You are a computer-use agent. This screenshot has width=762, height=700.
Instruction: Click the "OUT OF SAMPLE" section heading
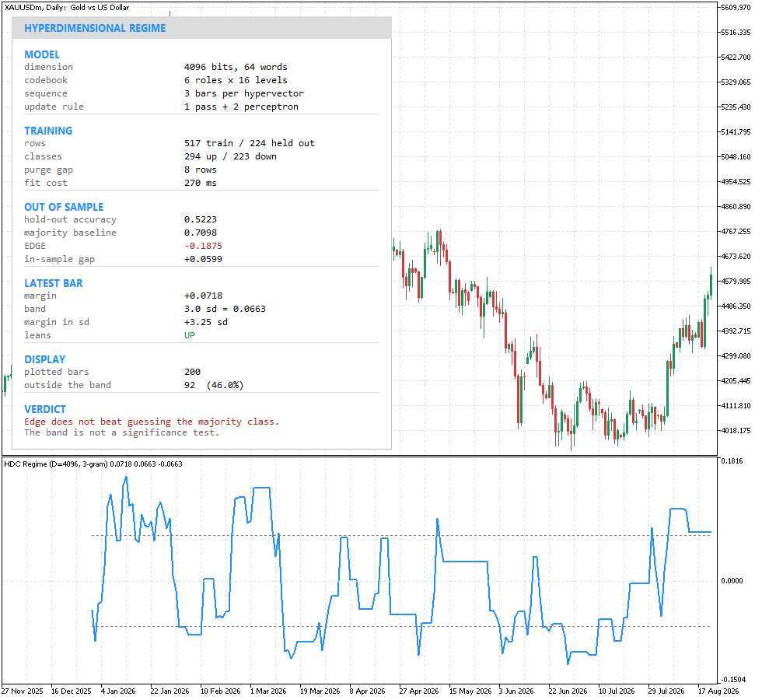pyautogui.click(x=64, y=207)
